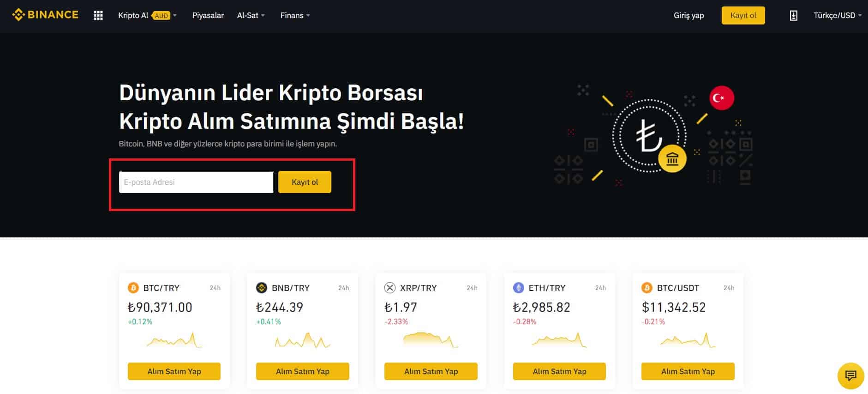Screen dimensions: 868x394
Task: Open the Finans dropdown menu
Action: point(295,16)
